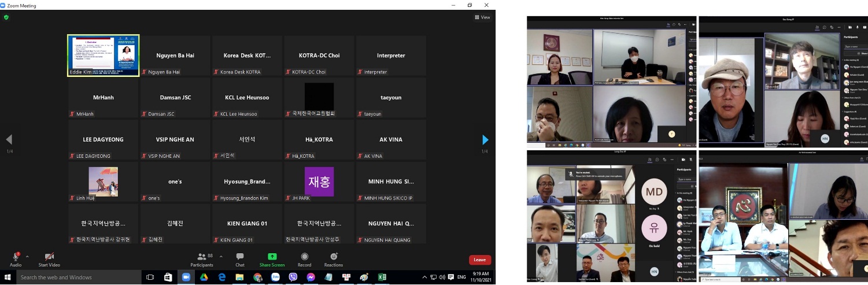Click the green Share Screen icon

pos(272,257)
